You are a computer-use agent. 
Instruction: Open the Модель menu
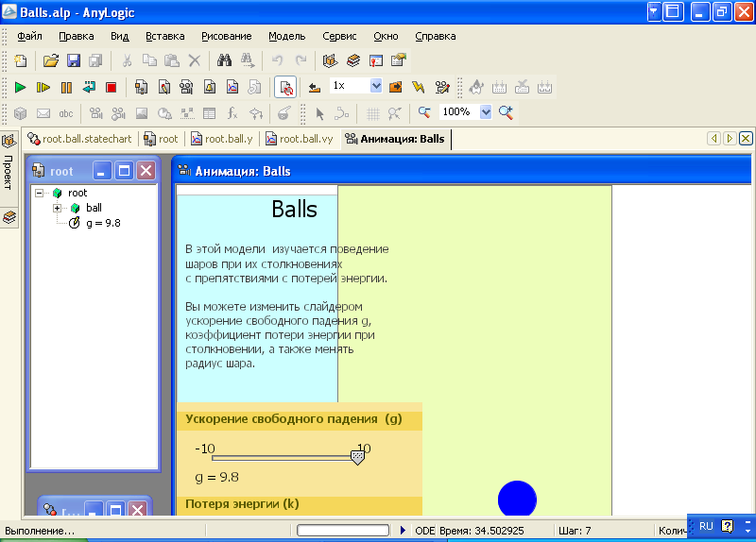click(x=287, y=36)
